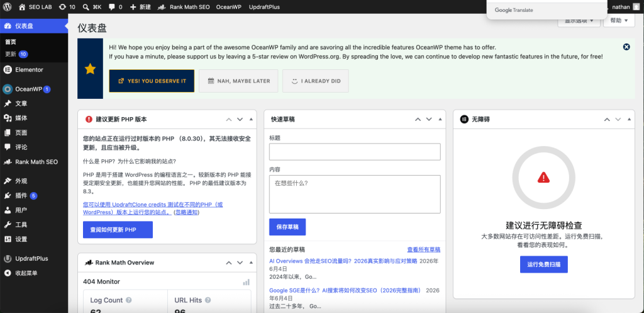Open 用户 users in the sidebar
This screenshot has height=313, width=644.
34,210
